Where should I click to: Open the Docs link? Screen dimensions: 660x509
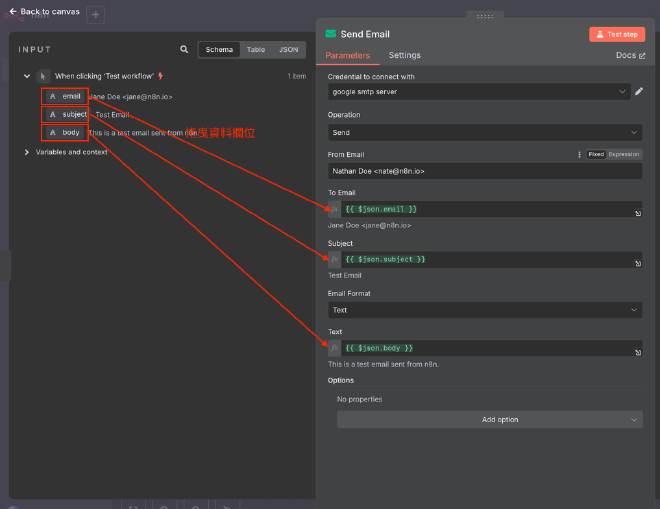(x=629, y=56)
